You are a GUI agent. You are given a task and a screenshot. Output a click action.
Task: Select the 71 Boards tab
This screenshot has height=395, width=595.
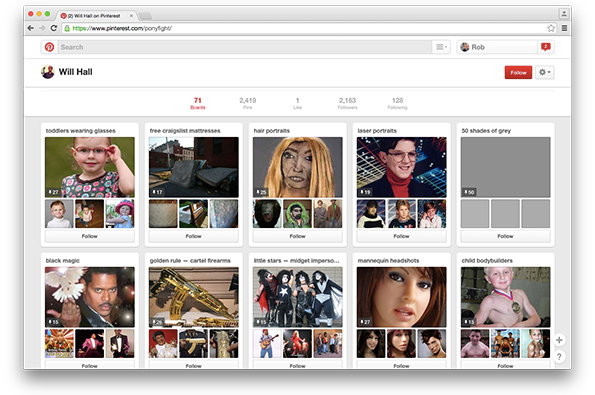(198, 103)
